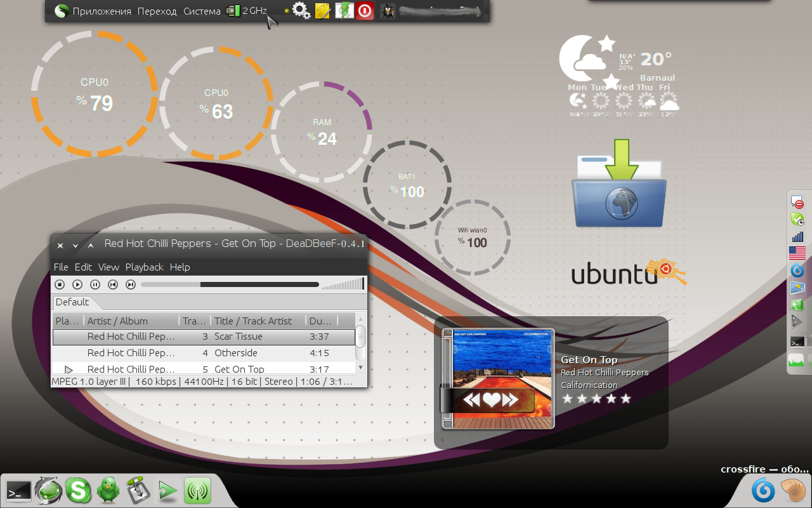
Task: Click the heart icon on album widget
Action: (x=491, y=399)
